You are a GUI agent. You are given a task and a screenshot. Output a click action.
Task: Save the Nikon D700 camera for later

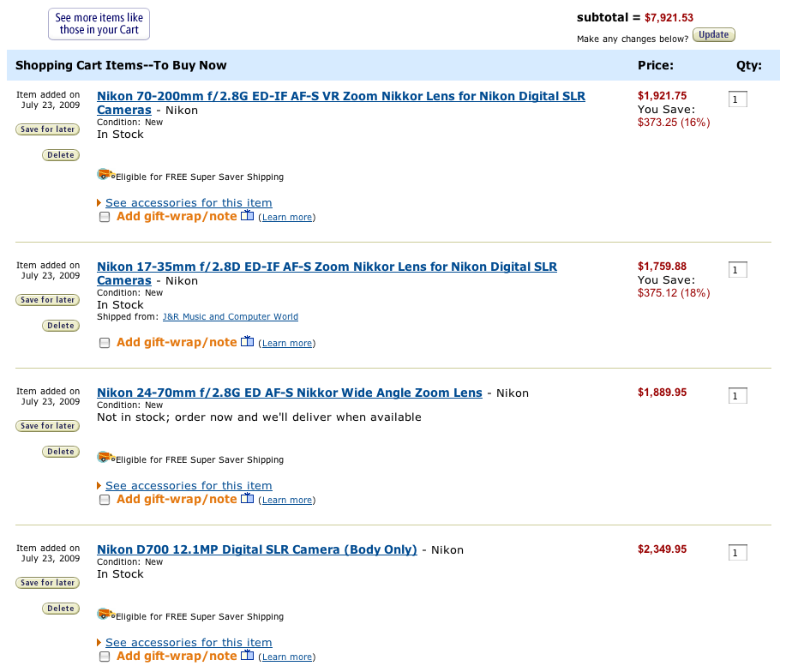coord(48,583)
